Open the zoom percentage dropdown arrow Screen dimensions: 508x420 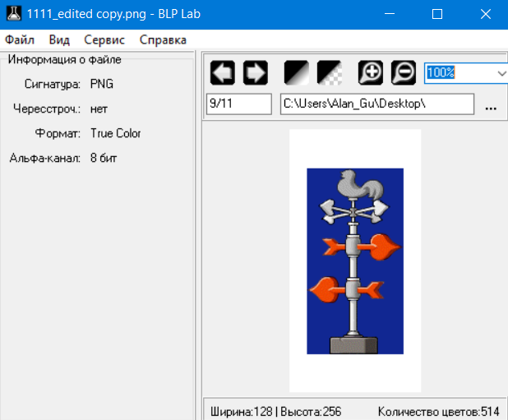[x=501, y=73]
